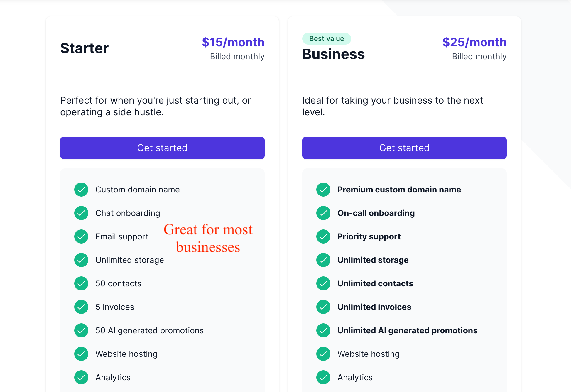
Task: Click checkmark beside Premium custom domain name
Action: point(323,190)
